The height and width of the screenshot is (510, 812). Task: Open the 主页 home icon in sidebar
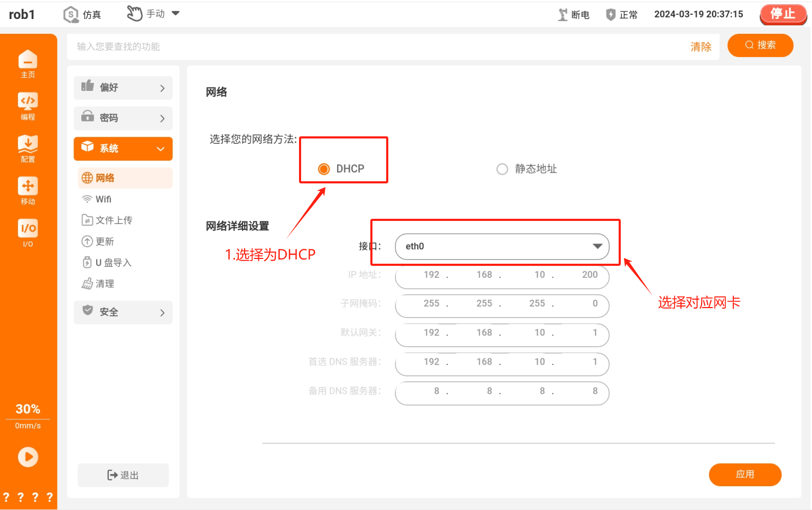click(x=28, y=64)
